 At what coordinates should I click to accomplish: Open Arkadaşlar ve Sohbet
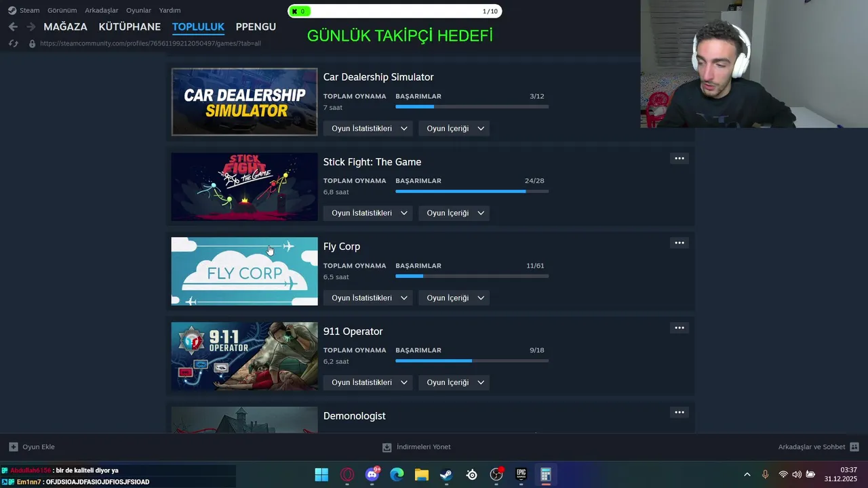[818, 447]
